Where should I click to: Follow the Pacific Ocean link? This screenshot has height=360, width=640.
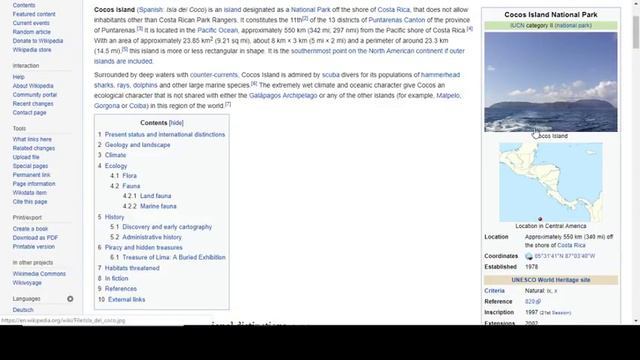pyautogui.click(x=218, y=30)
